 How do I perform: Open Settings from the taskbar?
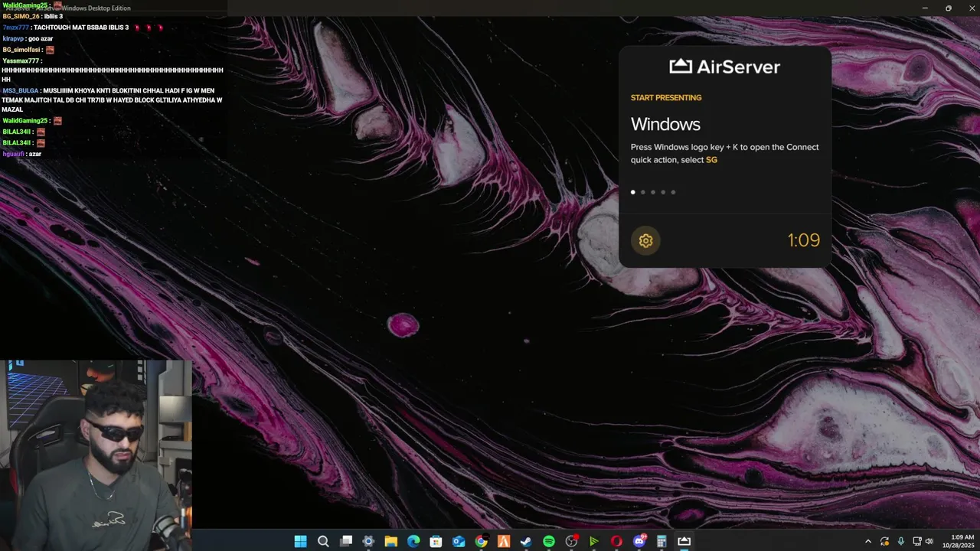click(x=368, y=541)
